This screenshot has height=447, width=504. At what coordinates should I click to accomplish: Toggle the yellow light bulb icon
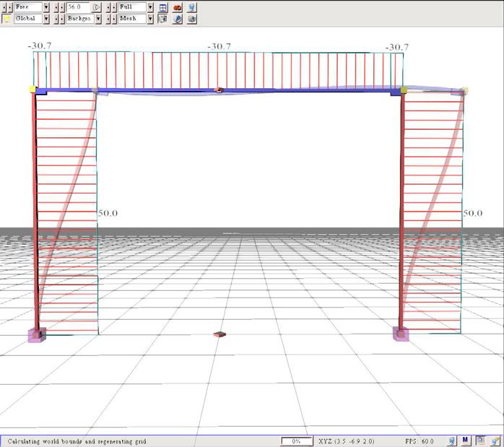(6, 19)
